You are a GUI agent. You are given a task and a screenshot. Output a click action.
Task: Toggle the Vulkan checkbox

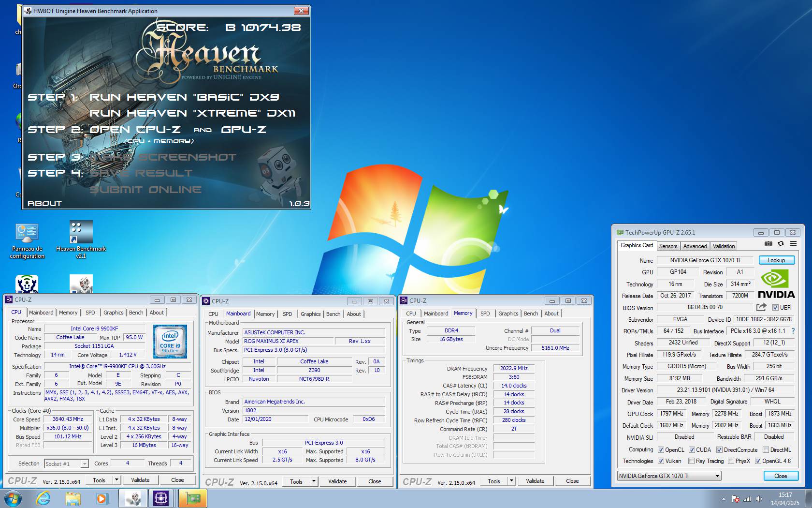pos(661,461)
